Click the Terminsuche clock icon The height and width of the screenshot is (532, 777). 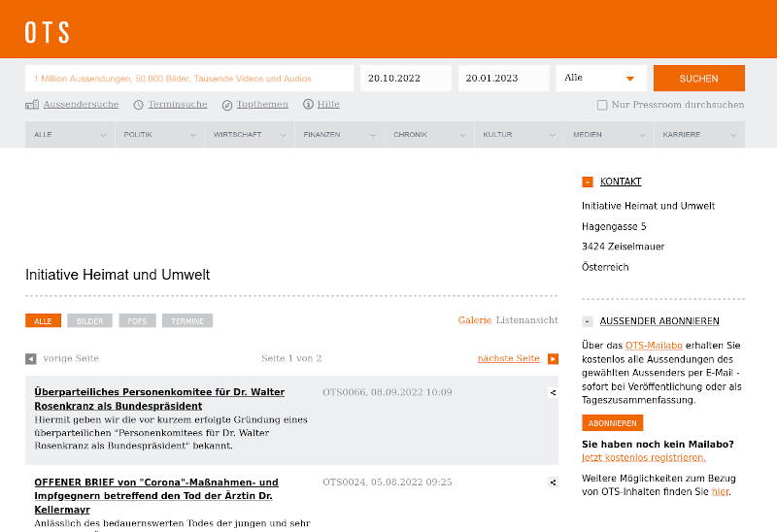(138, 105)
